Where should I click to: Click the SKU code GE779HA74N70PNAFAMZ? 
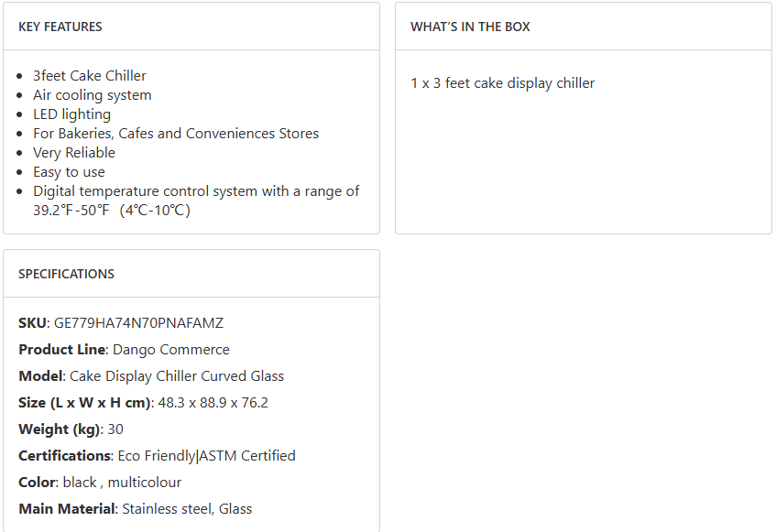pyautogui.click(x=138, y=323)
